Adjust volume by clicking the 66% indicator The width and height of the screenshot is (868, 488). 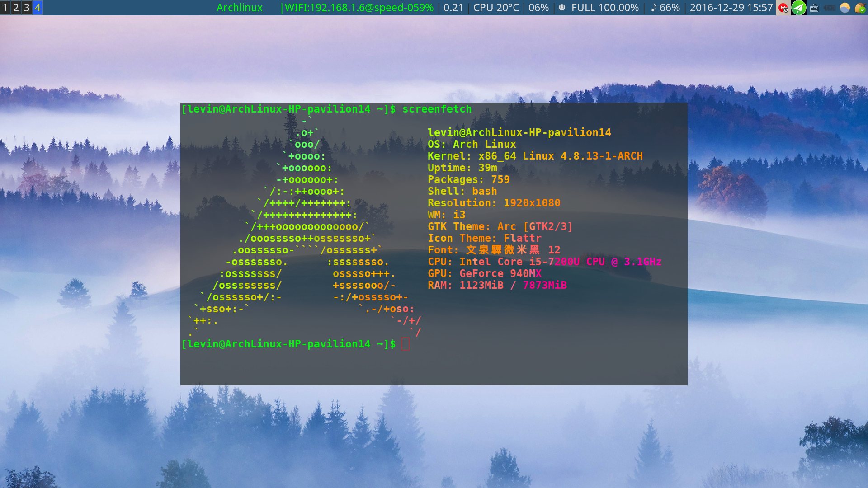[x=665, y=7]
